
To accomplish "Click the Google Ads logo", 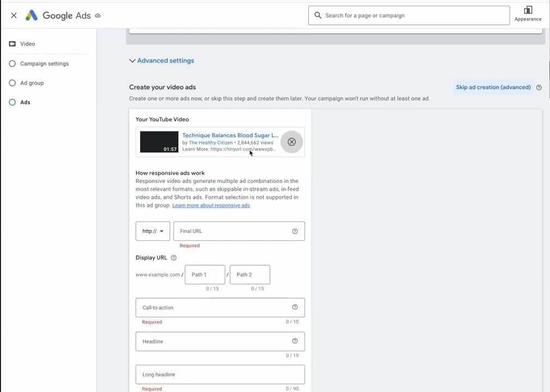I will coord(32,15).
